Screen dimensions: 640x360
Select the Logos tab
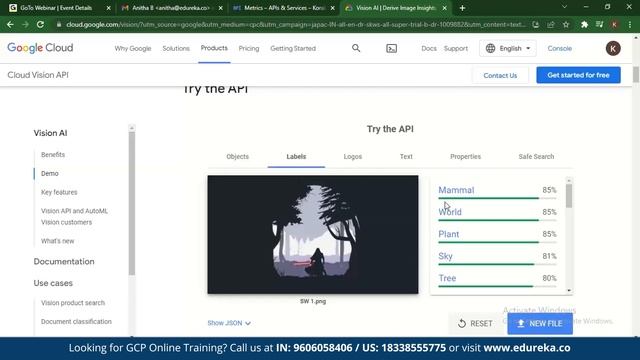click(x=353, y=156)
